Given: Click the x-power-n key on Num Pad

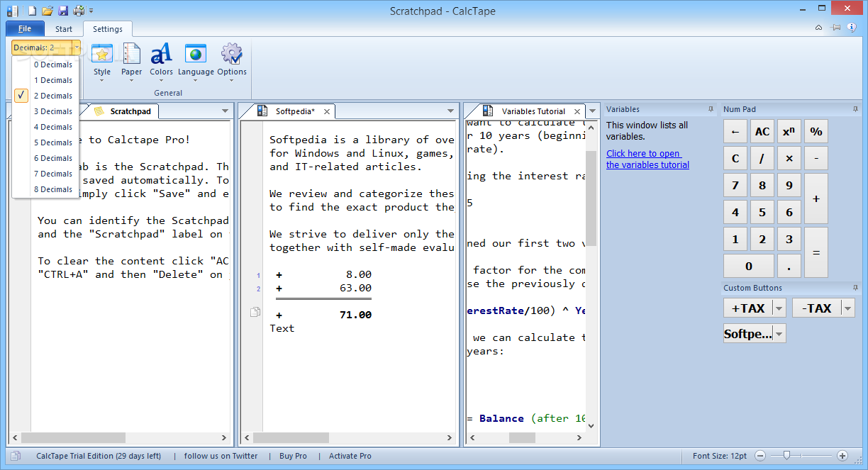Looking at the screenshot, I should (x=789, y=131).
